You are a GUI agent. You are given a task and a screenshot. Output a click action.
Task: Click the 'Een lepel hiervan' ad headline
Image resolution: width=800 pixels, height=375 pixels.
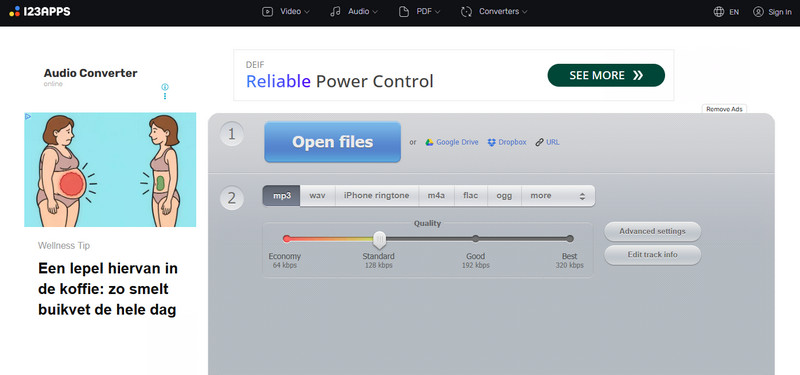(x=108, y=289)
